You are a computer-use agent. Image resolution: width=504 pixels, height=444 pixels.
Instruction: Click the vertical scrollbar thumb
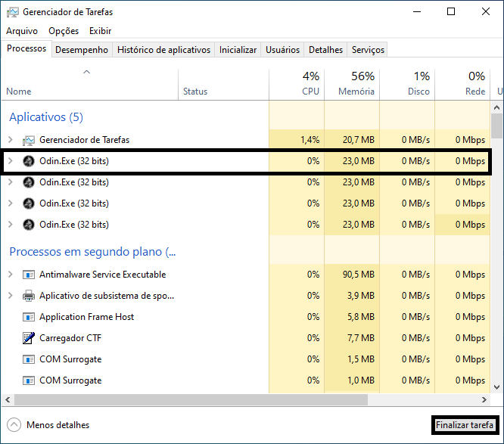pos(497,126)
